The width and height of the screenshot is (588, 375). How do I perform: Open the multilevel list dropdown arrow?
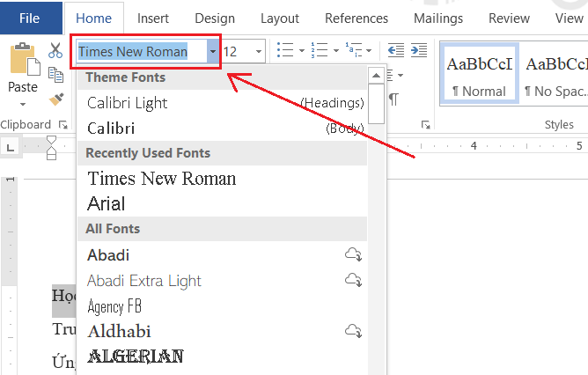tap(370, 51)
